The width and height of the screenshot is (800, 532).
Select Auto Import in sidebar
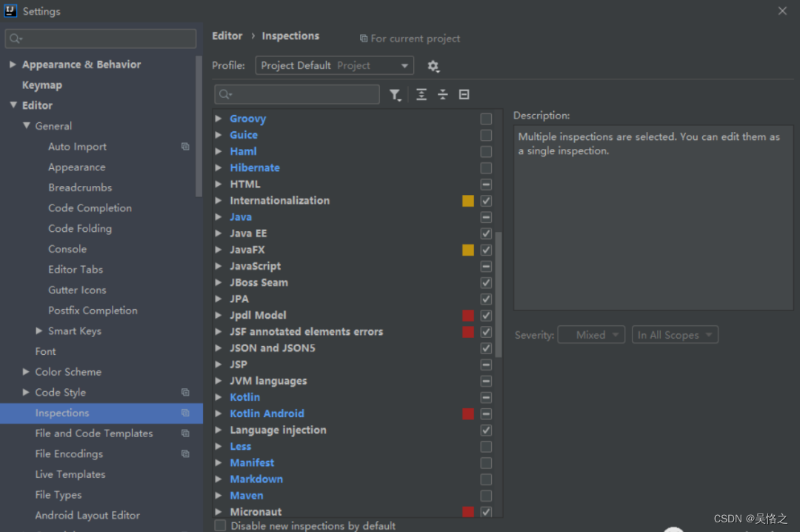coord(77,147)
